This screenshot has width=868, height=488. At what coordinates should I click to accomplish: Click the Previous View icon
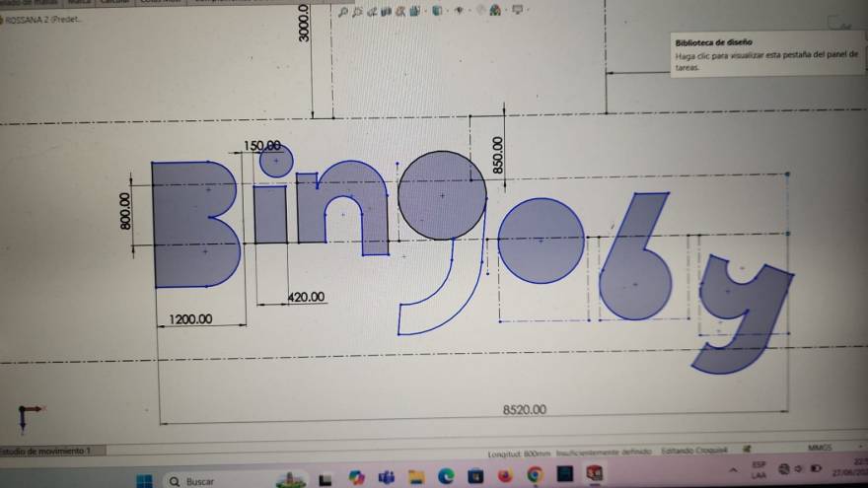click(x=372, y=13)
